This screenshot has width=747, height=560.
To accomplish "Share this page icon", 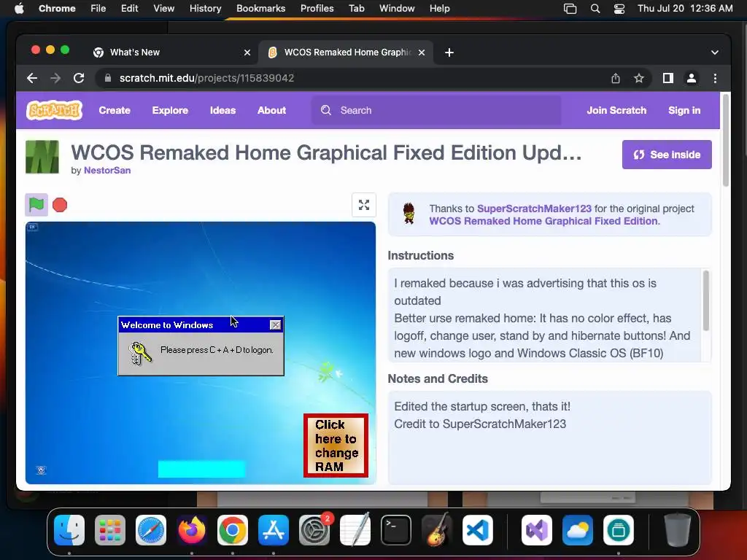I will point(616,78).
